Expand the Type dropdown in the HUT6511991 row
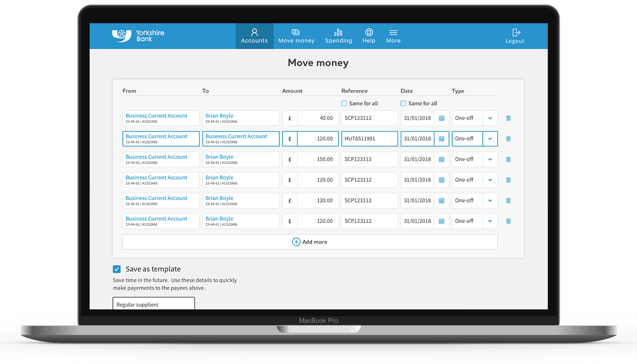 click(x=490, y=139)
